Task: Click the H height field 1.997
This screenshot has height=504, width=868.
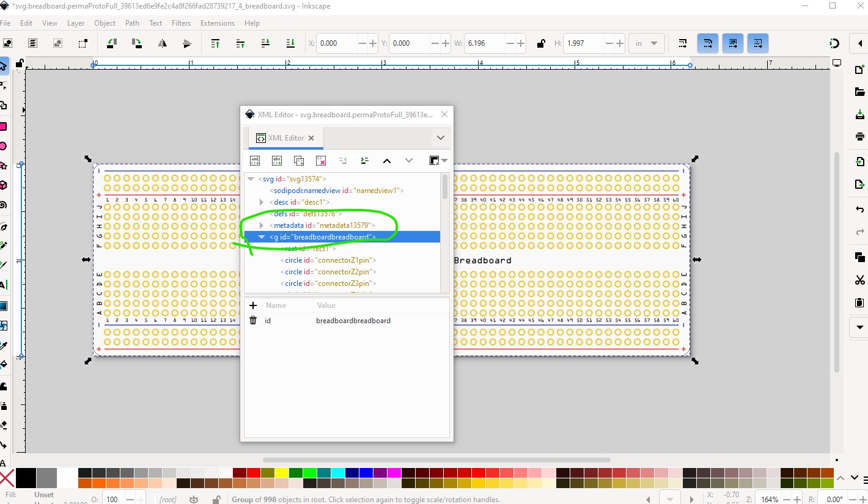Action: pos(583,43)
